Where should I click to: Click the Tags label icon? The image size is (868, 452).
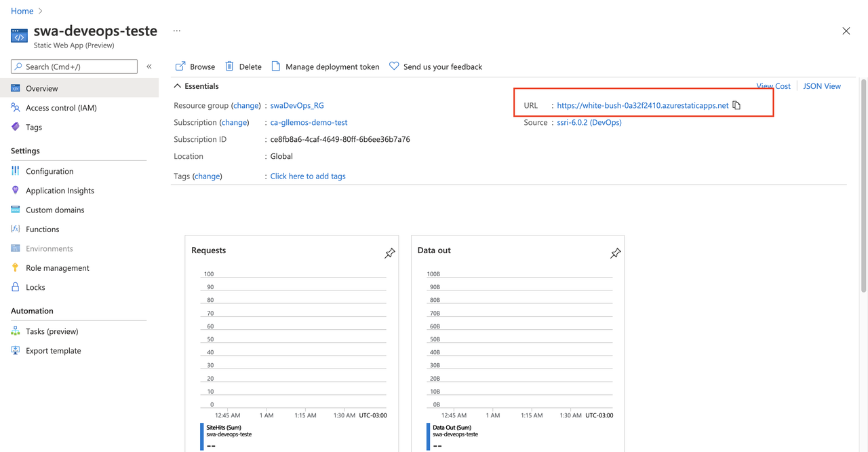click(x=16, y=127)
